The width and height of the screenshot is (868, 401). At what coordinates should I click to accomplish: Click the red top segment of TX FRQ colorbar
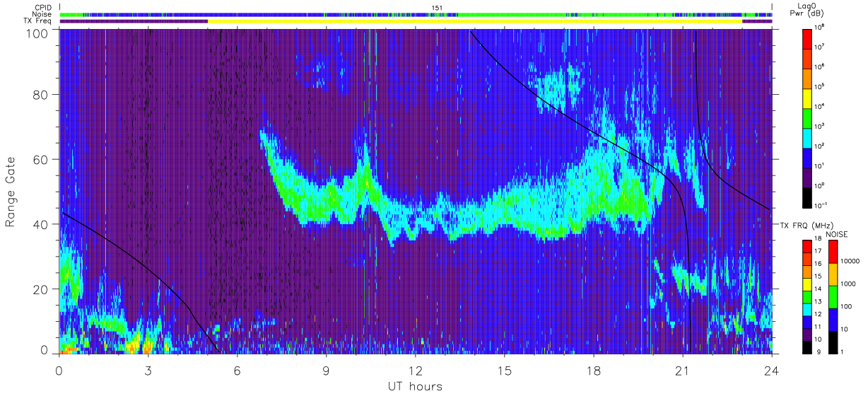807,247
